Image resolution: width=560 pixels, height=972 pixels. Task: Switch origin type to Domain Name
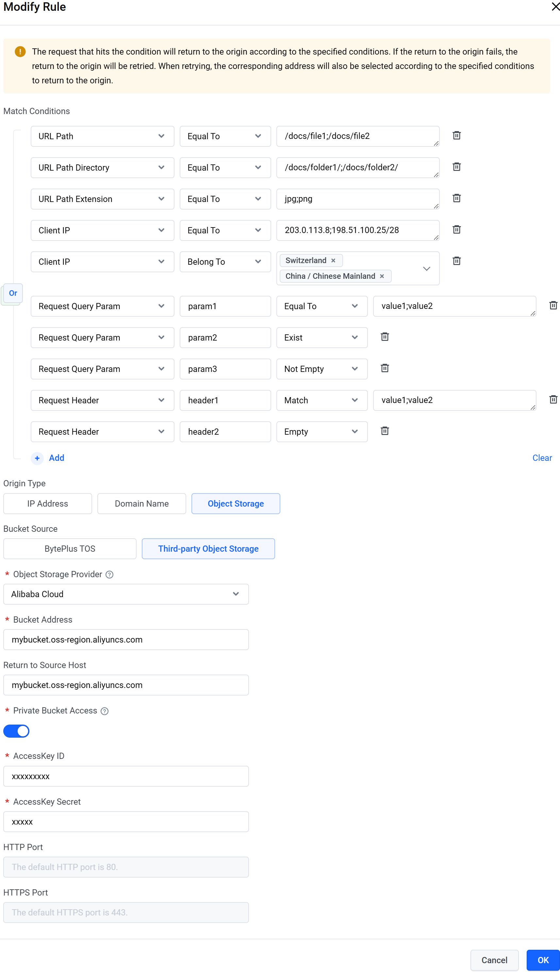coord(141,504)
